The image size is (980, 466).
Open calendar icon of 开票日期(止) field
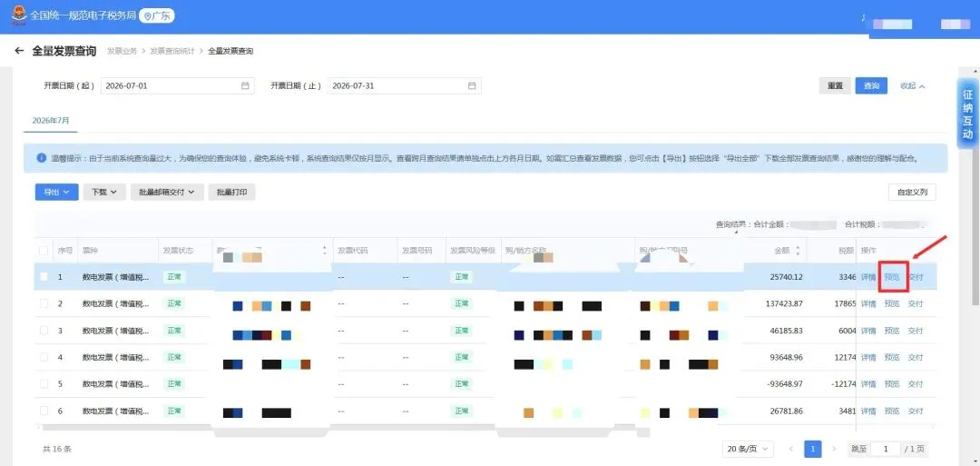click(472, 85)
